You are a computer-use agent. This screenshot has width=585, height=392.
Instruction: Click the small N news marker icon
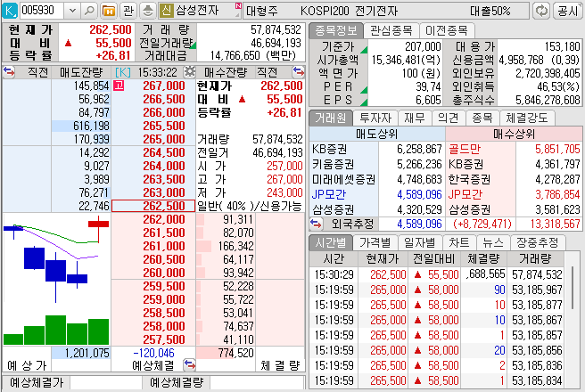238,6
